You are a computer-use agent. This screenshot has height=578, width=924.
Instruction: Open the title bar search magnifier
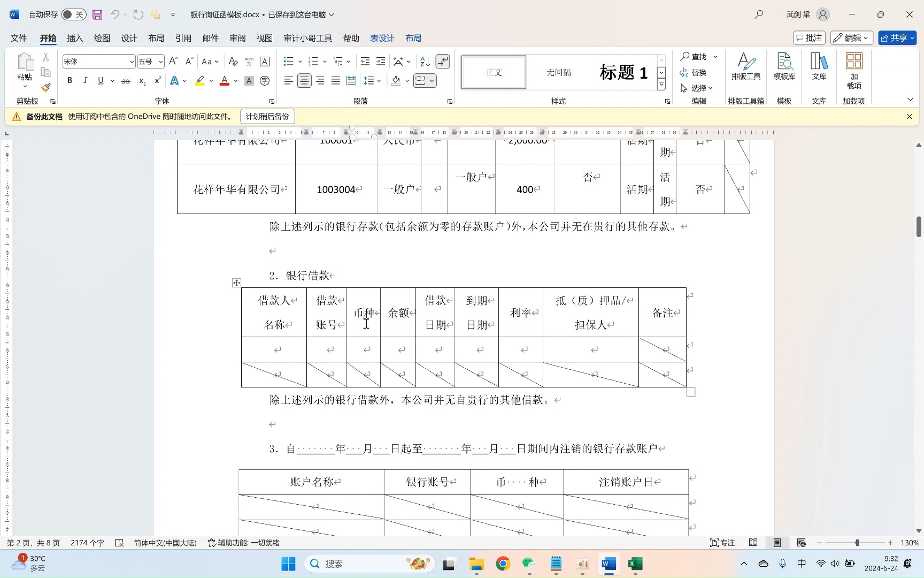tap(759, 14)
